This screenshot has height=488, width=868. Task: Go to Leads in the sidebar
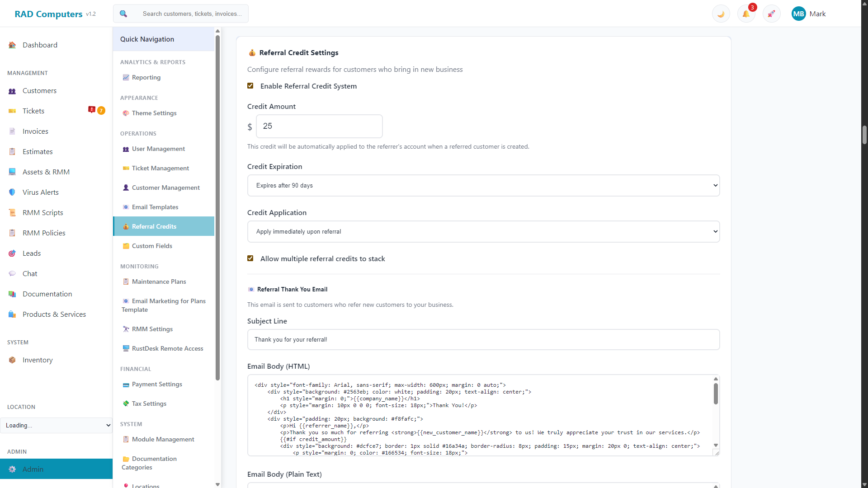point(31,253)
